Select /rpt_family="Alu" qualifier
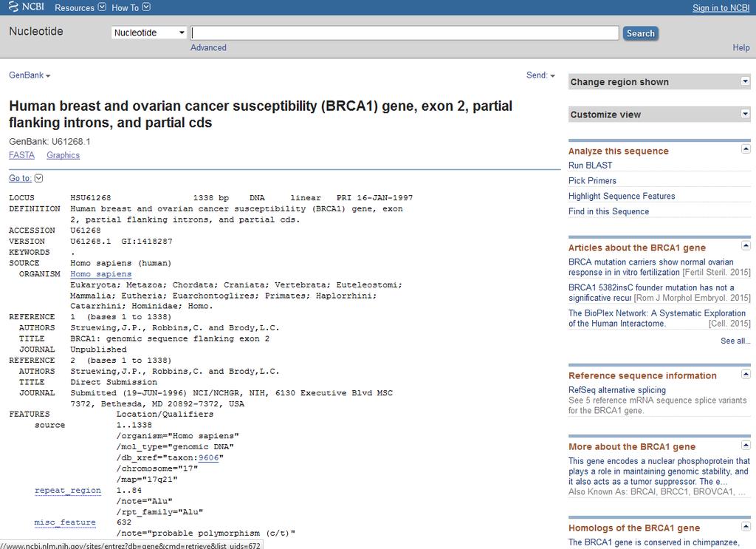Image resolution: width=756 pixels, height=549 pixels. coord(159,512)
